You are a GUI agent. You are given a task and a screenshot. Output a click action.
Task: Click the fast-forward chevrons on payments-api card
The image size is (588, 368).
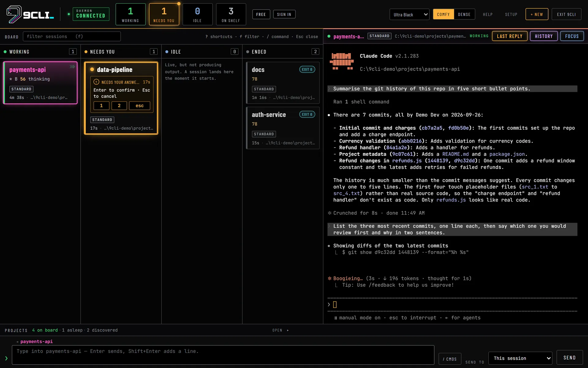click(x=72, y=67)
